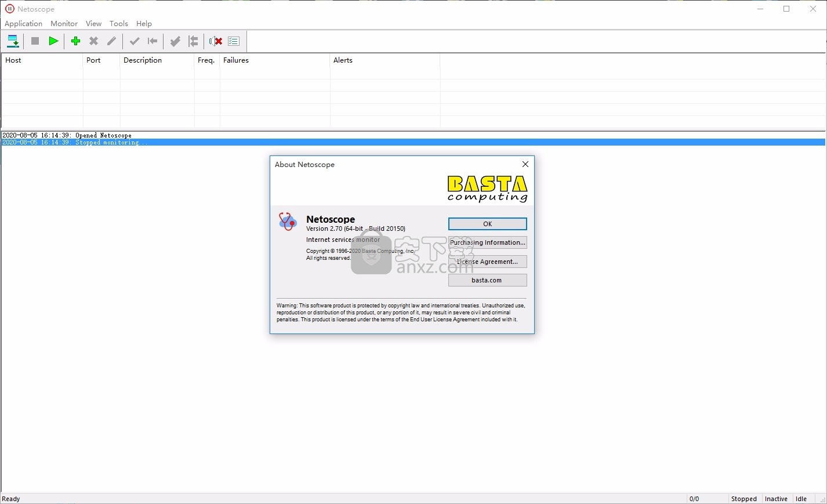827x504 pixels.
Task: Click the gray delete X toolbar icon
Action: [x=93, y=41]
